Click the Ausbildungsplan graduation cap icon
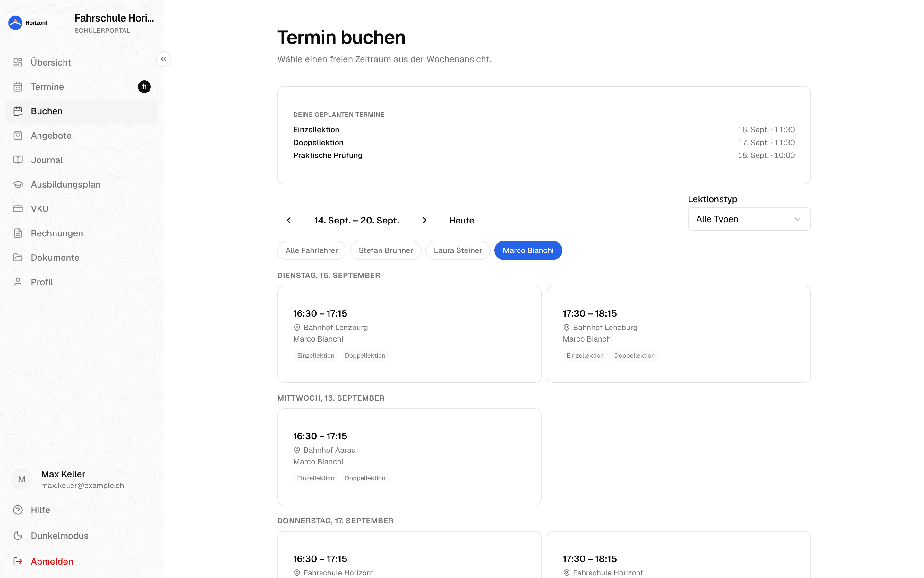Viewport: 924px width, 578px height. coord(18,184)
